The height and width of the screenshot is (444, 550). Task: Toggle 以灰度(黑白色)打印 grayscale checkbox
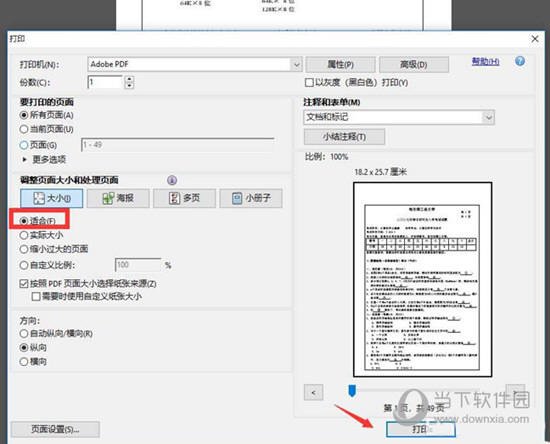[309, 82]
